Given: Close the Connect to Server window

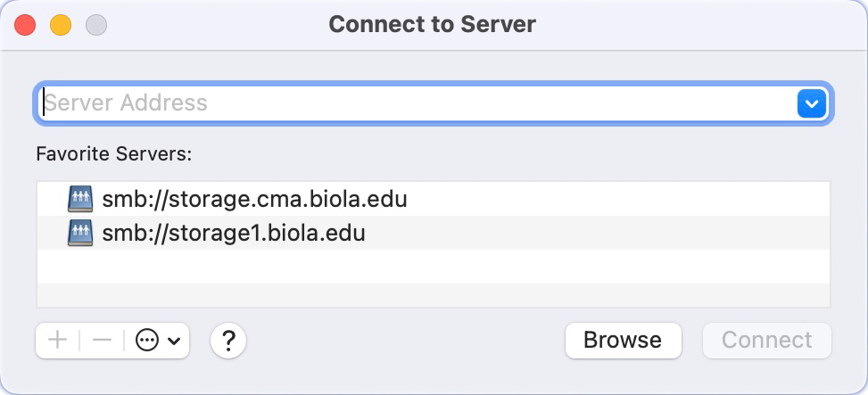Looking at the screenshot, I should tap(25, 25).
